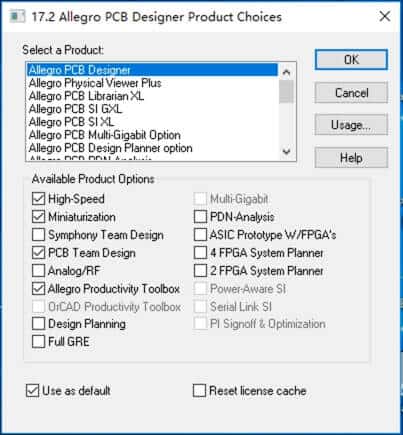The image size is (403, 435).
Task: Click the product list scrollbar thumb
Action: coord(286,91)
